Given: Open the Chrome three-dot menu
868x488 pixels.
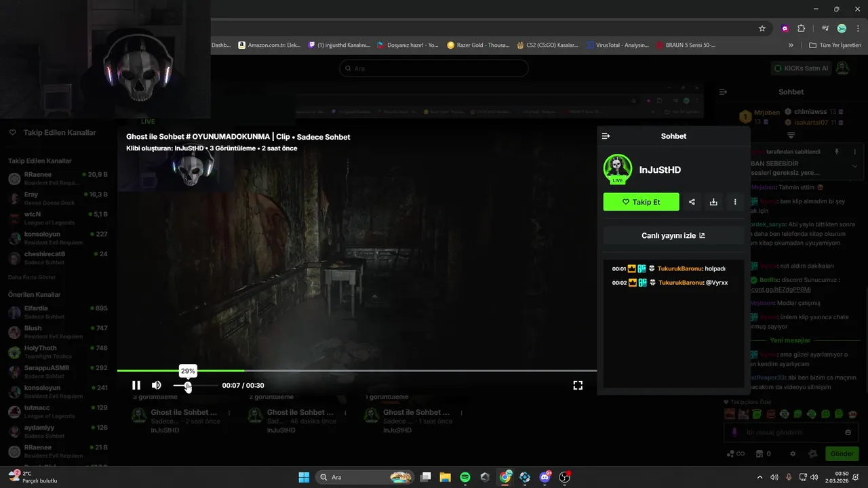Looking at the screenshot, I should [x=858, y=28].
